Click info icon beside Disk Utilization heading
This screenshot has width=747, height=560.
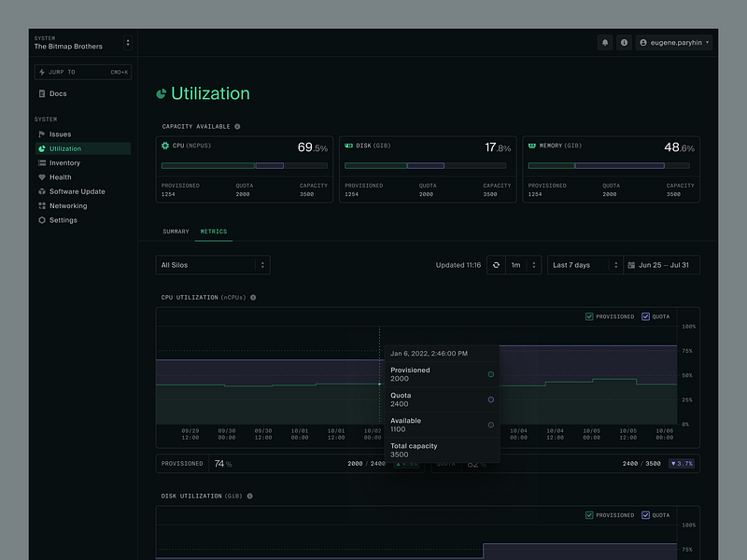coord(249,497)
